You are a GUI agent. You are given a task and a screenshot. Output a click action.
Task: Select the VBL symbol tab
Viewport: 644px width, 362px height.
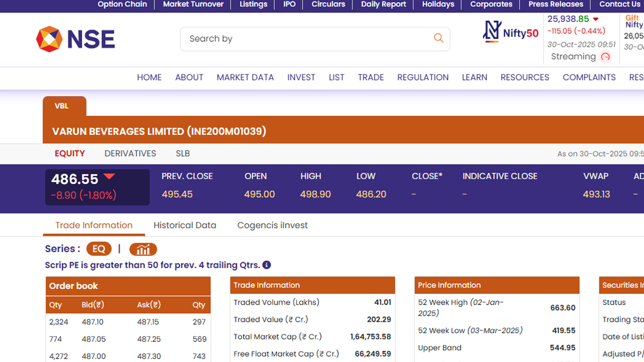pyautogui.click(x=62, y=106)
